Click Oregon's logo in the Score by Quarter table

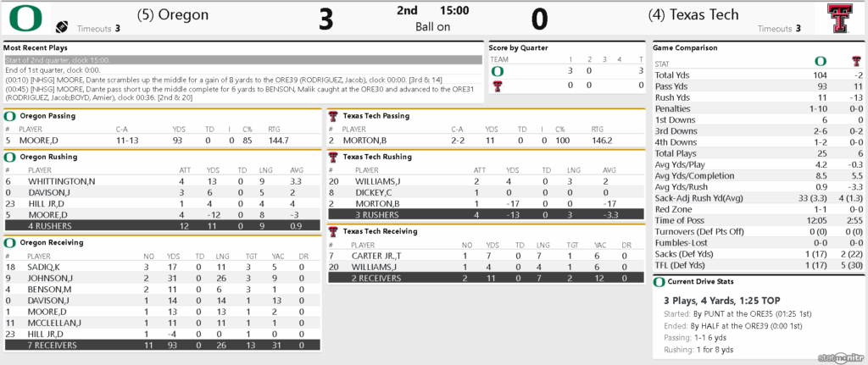497,72
